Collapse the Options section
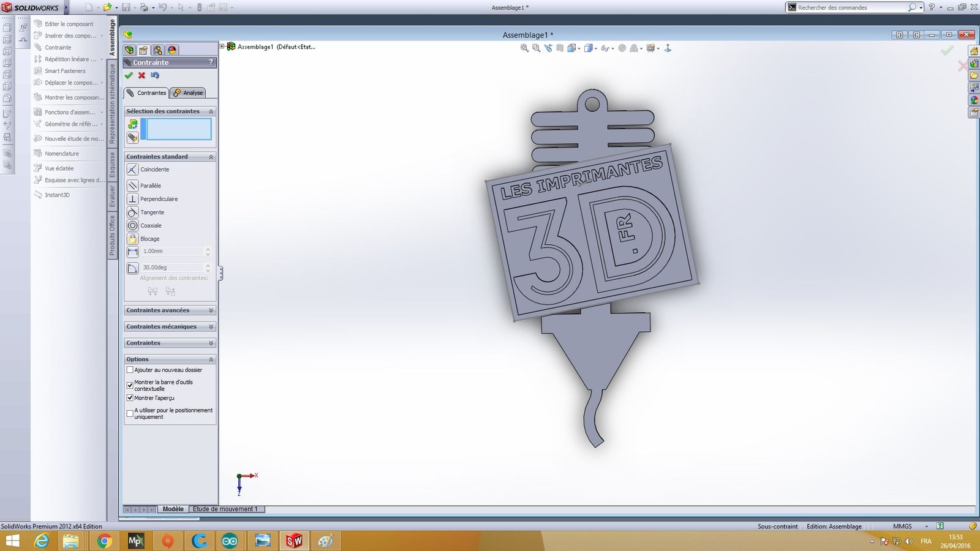The width and height of the screenshot is (980, 551). (211, 359)
